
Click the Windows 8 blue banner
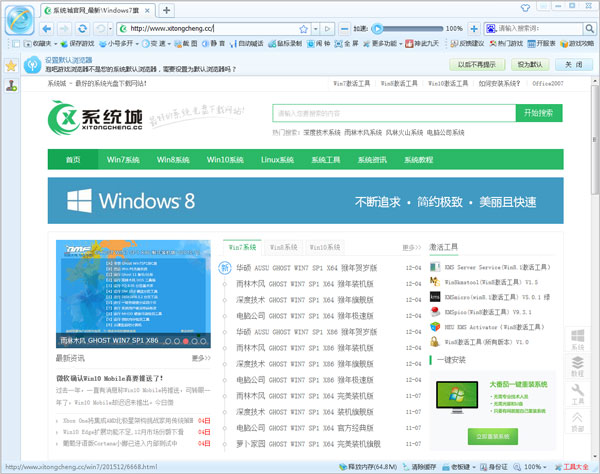(305, 200)
